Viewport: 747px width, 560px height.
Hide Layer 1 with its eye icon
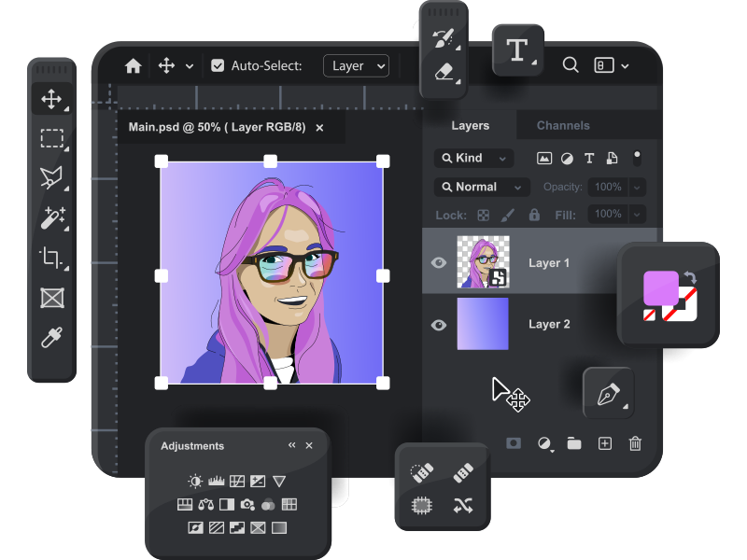click(x=439, y=262)
